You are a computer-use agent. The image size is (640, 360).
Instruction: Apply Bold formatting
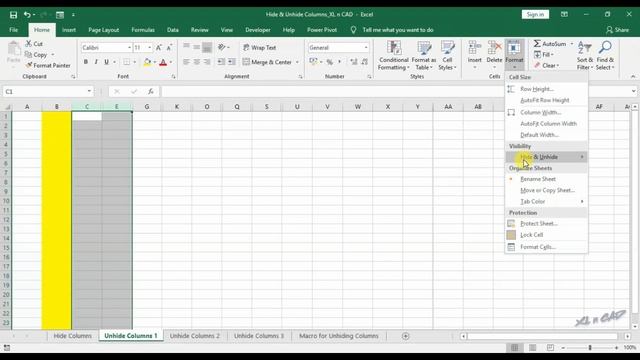pos(86,62)
